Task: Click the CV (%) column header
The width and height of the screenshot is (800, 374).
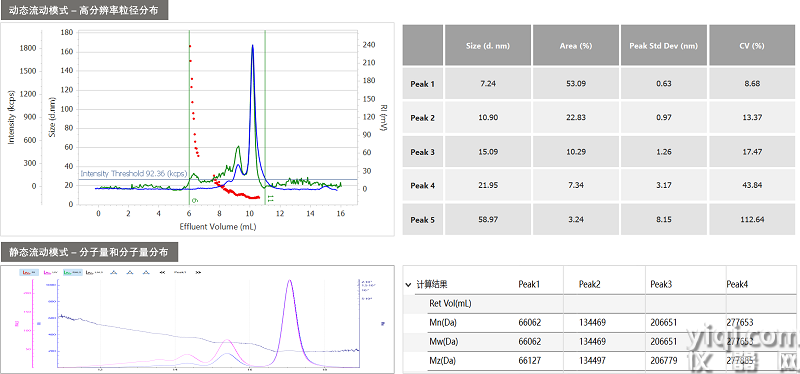Action: (x=752, y=45)
